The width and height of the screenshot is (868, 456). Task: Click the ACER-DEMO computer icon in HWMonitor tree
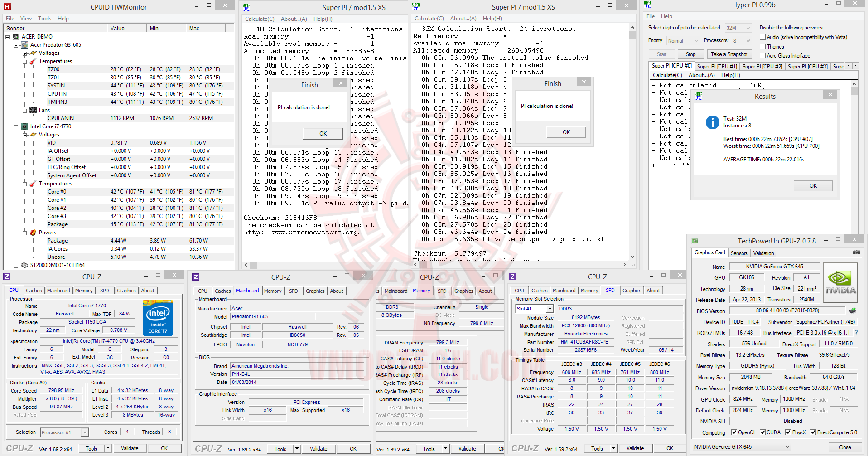(x=16, y=37)
